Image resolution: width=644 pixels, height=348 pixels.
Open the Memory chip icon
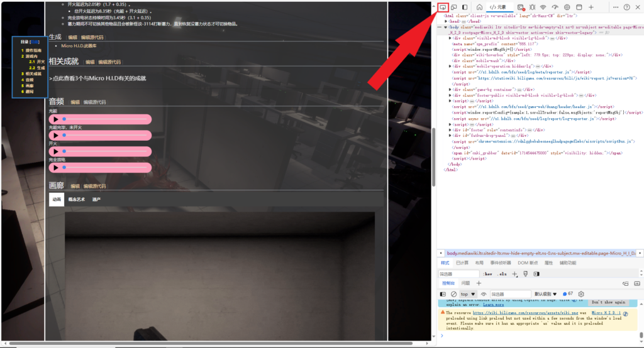pos(567,7)
